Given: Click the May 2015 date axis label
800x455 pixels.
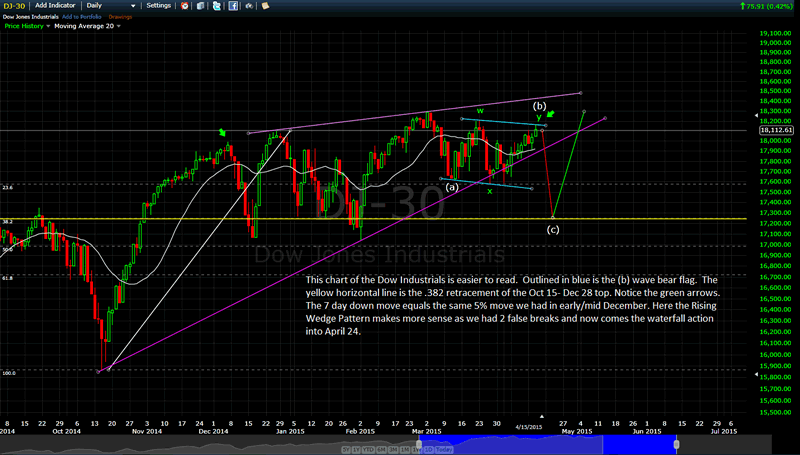Looking at the screenshot, I should click(577, 431).
